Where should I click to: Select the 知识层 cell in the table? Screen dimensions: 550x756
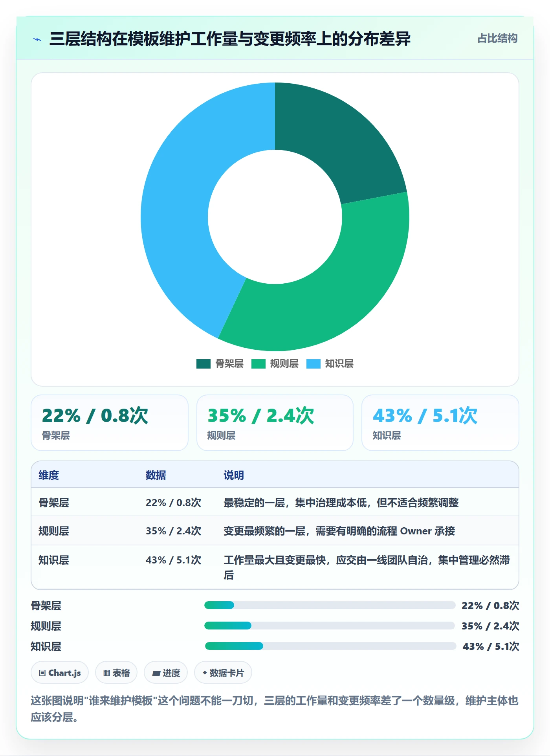(x=54, y=560)
